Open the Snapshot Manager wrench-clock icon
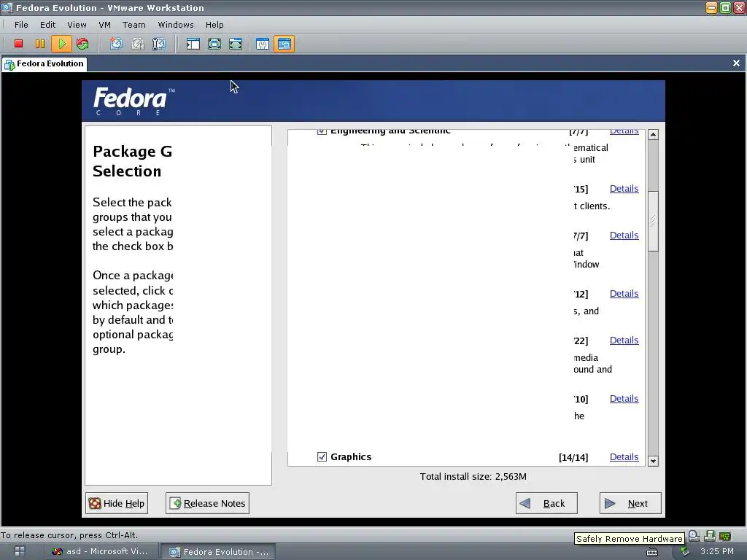The width and height of the screenshot is (747, 560). click(x=158, y=44)
